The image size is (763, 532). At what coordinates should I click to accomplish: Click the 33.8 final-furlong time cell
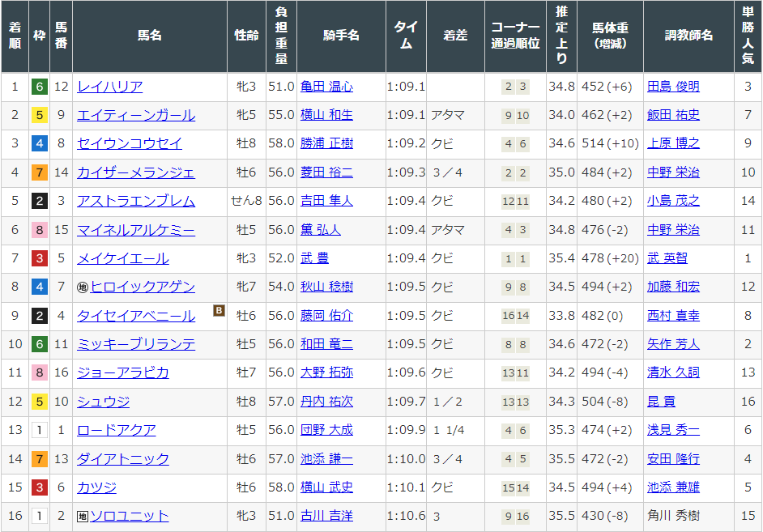[561, 316]
